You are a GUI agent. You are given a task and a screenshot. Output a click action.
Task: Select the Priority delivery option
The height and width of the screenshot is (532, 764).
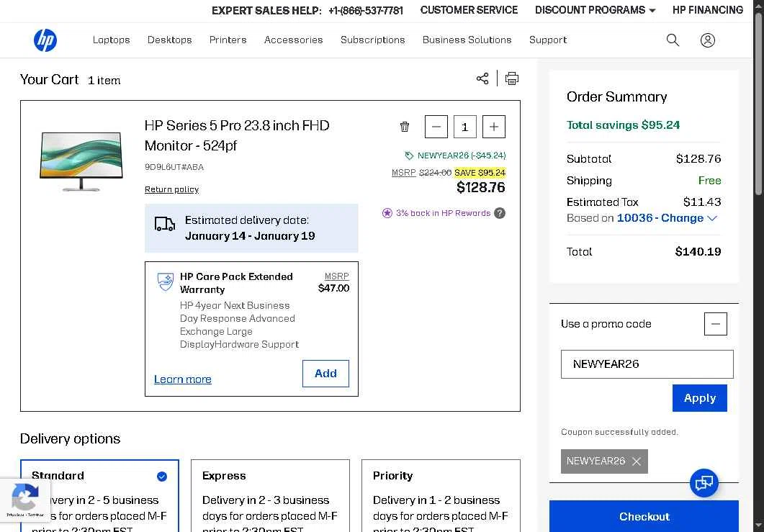pyautogui.click(x=441, y=495)
